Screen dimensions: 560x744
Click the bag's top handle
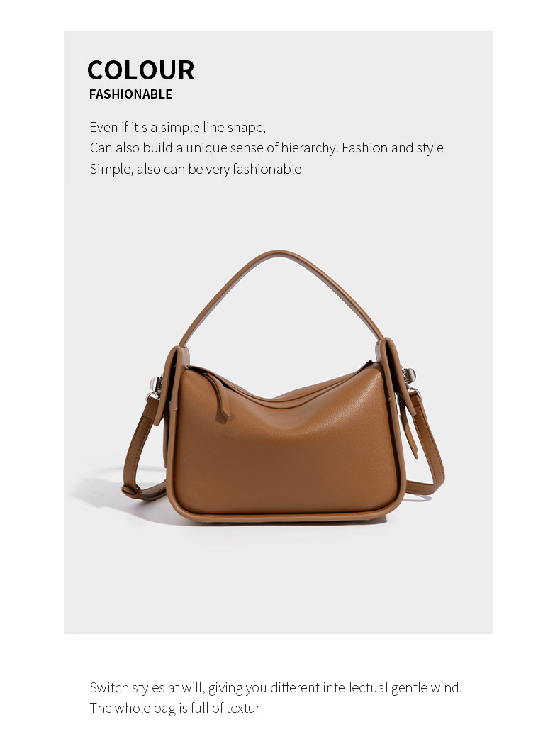[280, 294]
